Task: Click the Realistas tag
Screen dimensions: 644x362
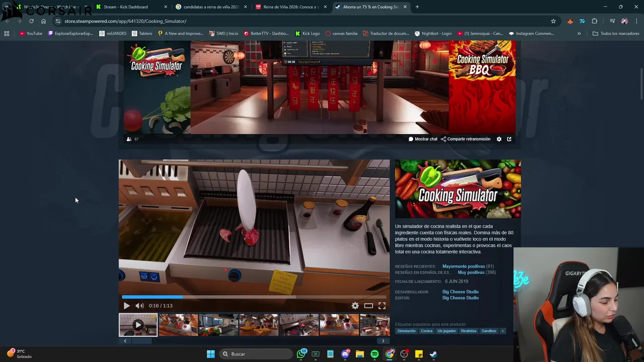Action: tap(468, 331)
